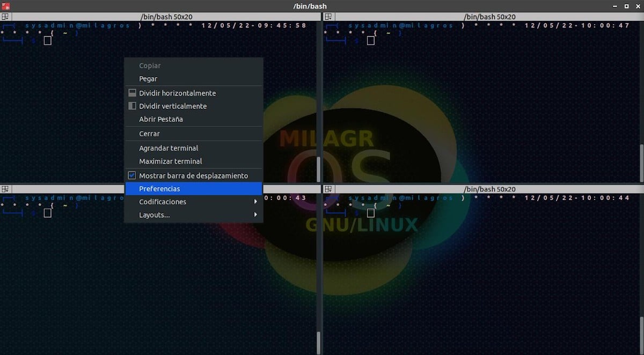Image resolution: width=644 pixels, height=355 pixels.
Task: Open the Layouts... menu entry
Action: coord(194,215)
